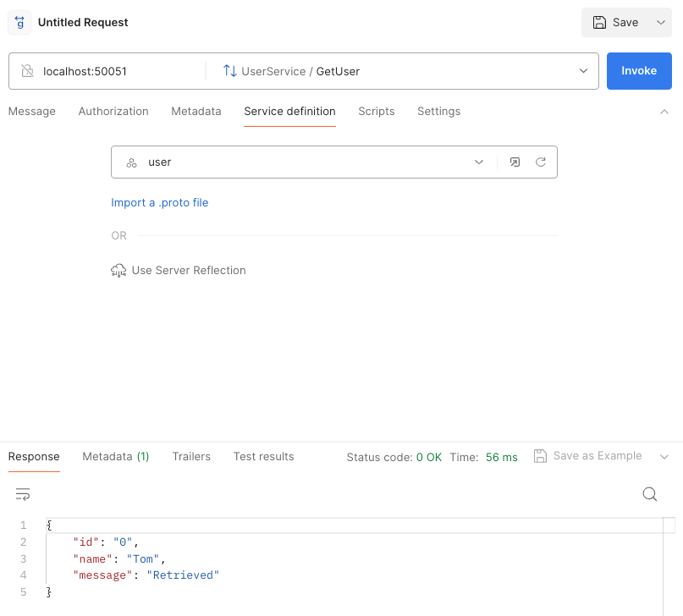Viewport: 683px width, 616px height.
Task: Click the disk icon next to Save as Example
Action: click(x=540, y=455)
